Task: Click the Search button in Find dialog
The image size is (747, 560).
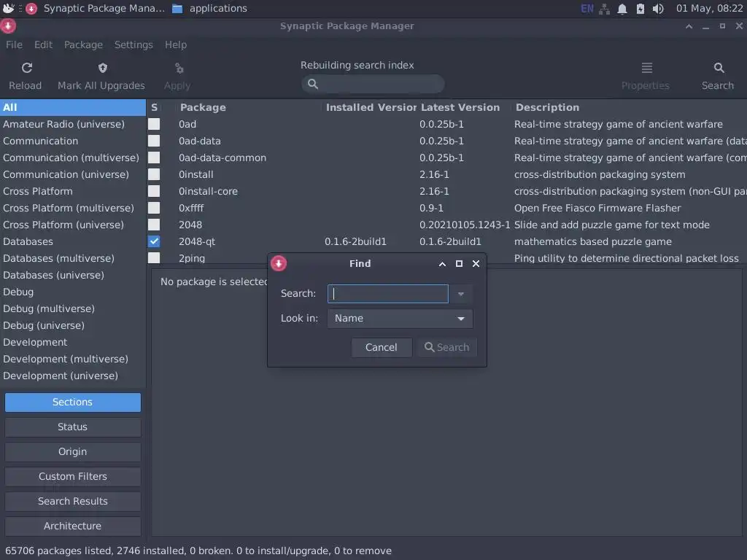Action: [447, 347]
